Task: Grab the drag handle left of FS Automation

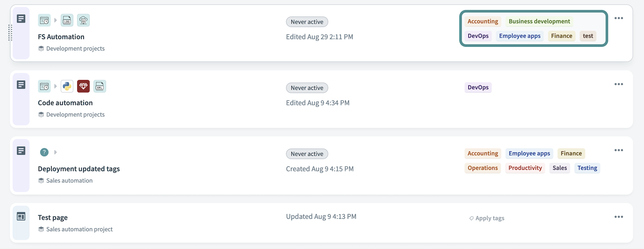Action: click(10, 33)
